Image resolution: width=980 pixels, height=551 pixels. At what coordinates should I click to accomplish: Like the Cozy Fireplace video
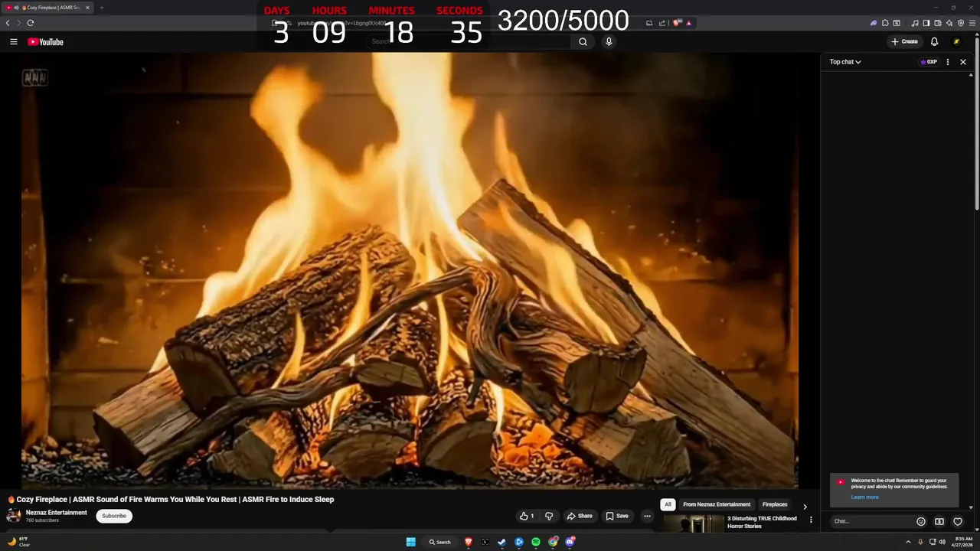[x=527, y=516]
